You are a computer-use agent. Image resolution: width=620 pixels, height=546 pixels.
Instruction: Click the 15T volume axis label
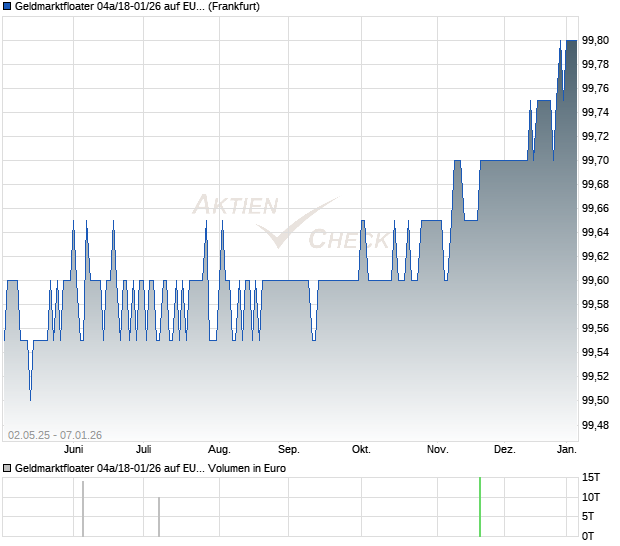591,478
